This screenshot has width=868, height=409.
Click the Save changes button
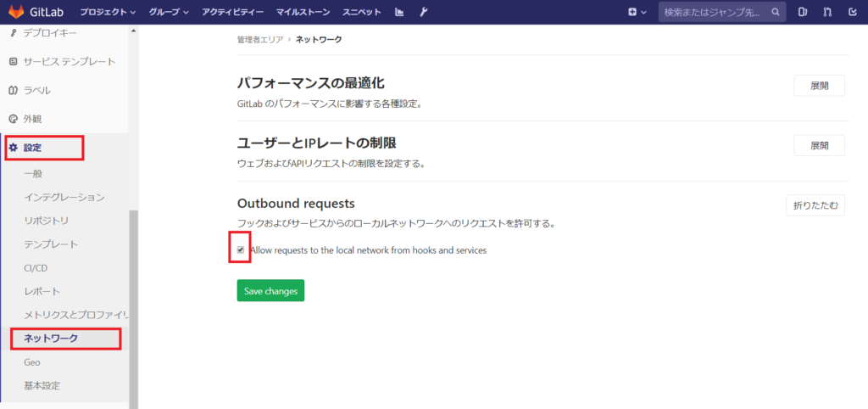click(x=270, y=290)
